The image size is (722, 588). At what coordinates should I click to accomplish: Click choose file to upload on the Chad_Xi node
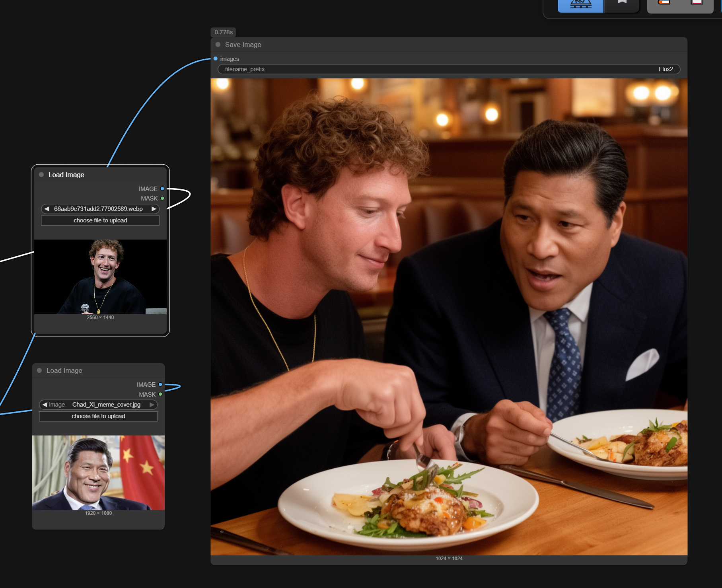point(98,416)
